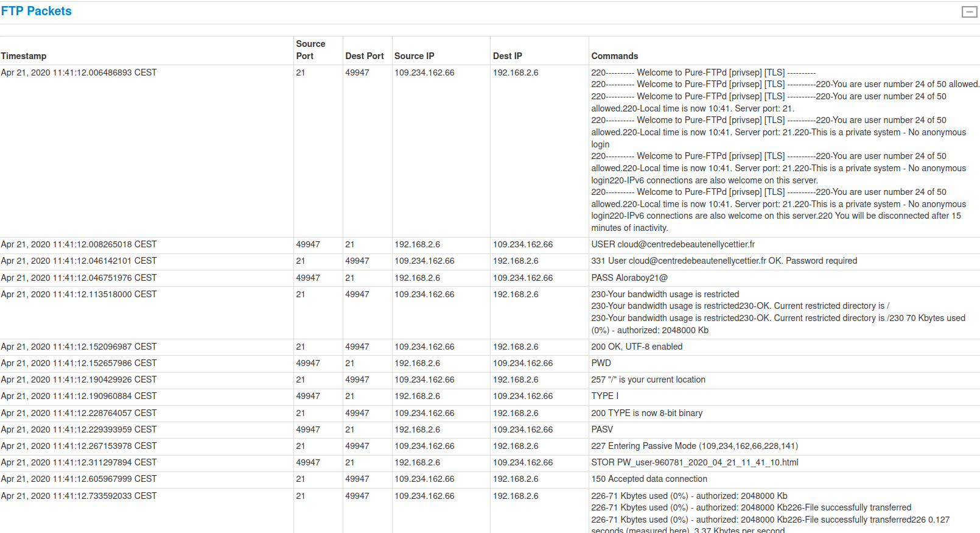Select the 331 Password required response
The height and width of the screenshot is (533, 980).
click(724, 261)
